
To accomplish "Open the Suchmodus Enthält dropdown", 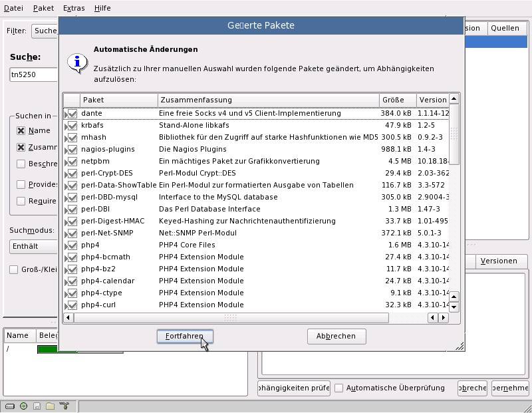I will [34, 246].
